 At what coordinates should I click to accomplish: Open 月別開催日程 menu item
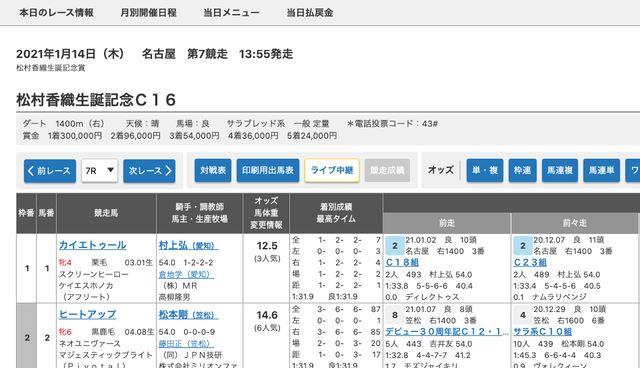pos(148,13)
